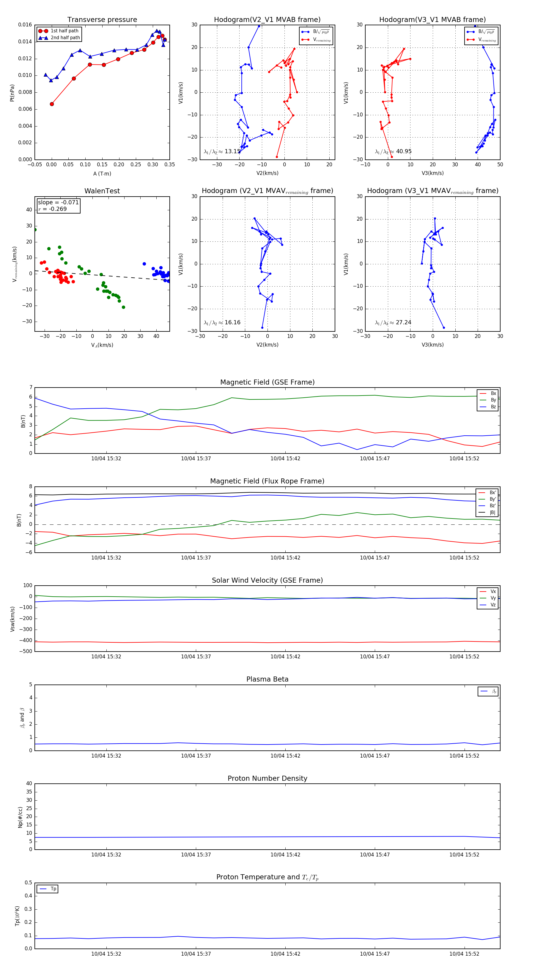Click the '2nd half path' legend entry
The image size is (535, 980).
click(x=59, y=38)
